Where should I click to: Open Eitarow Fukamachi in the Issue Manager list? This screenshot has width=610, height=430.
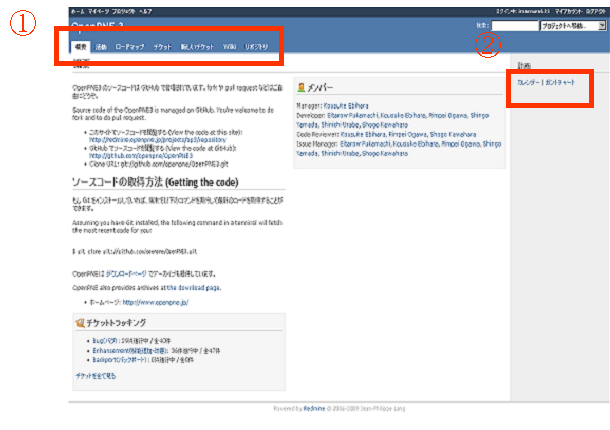click(365, 144)
